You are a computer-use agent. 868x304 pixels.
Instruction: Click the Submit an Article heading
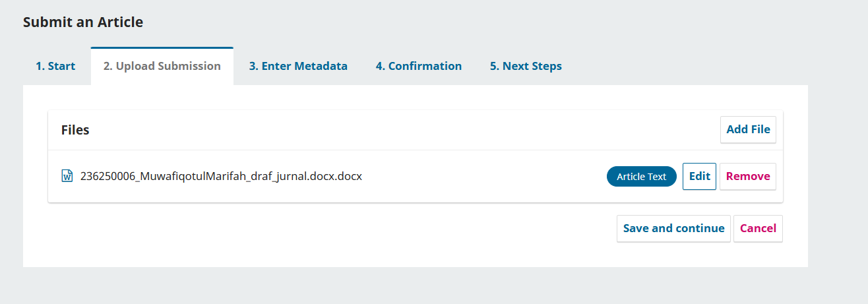pos(83,22)
